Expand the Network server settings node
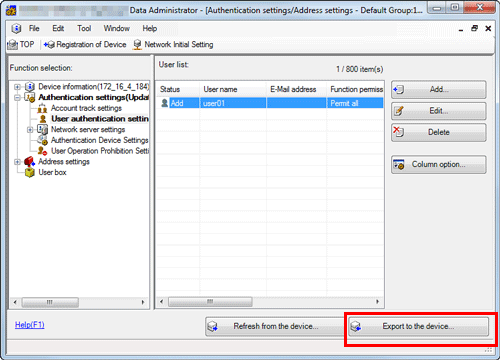Image resolution: width=500 pixels, height=360 pixels. click(30, 130)
